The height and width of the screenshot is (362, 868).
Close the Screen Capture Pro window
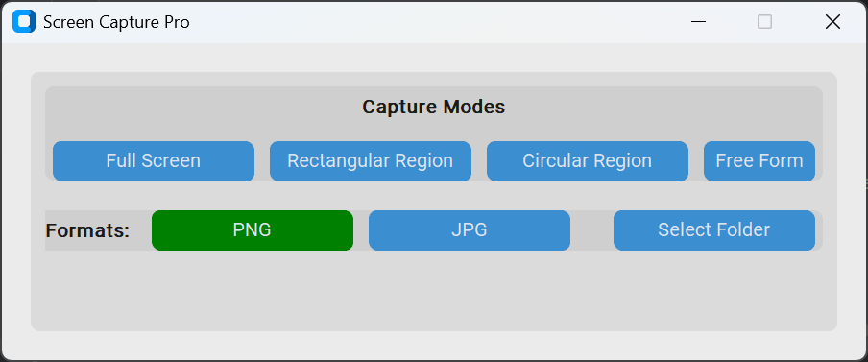(x=832, y=21)
